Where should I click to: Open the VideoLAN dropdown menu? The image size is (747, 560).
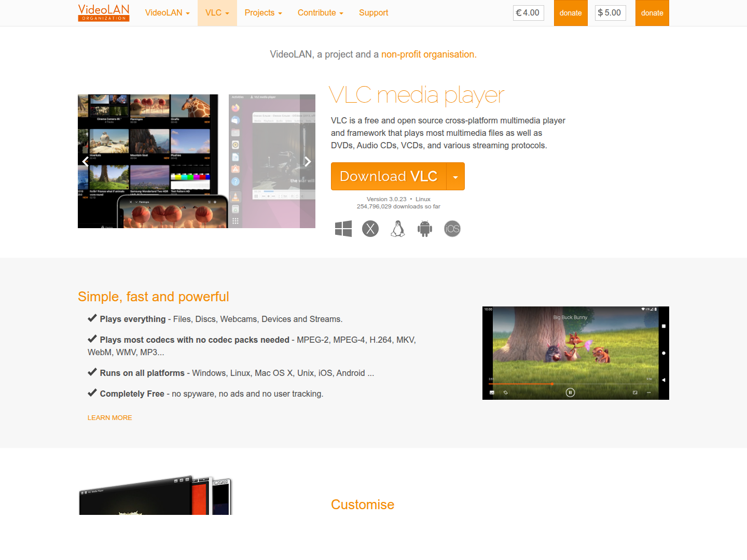point(168,13)
